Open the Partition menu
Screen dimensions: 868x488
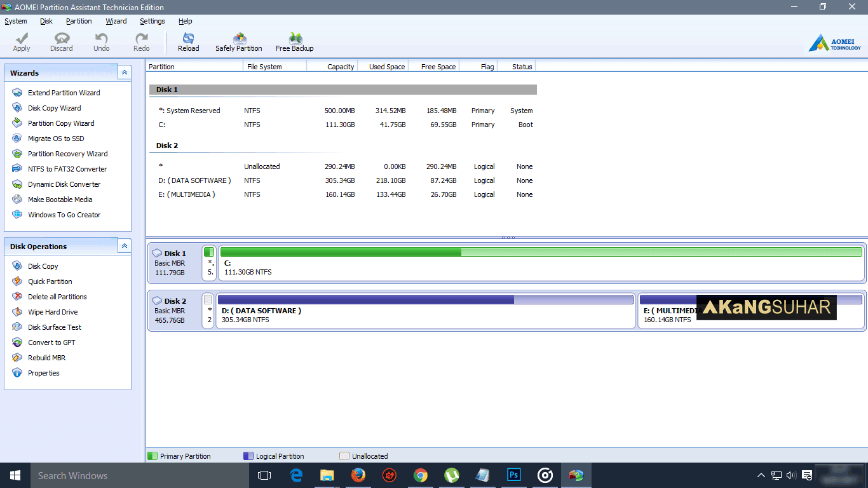[79, 21]
